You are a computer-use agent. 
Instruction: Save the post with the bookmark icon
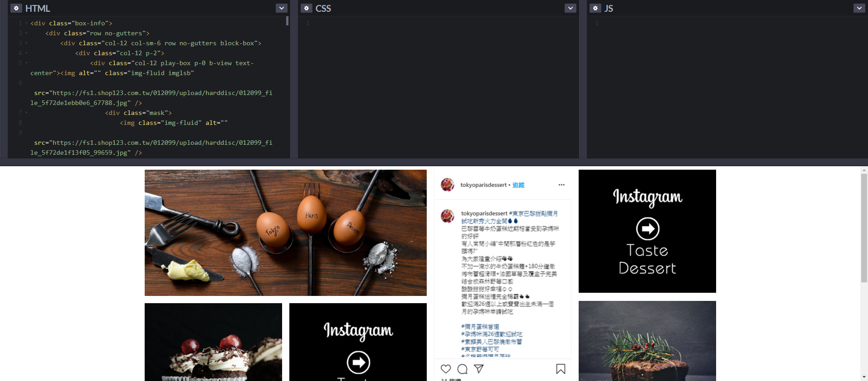click(561, 369)
